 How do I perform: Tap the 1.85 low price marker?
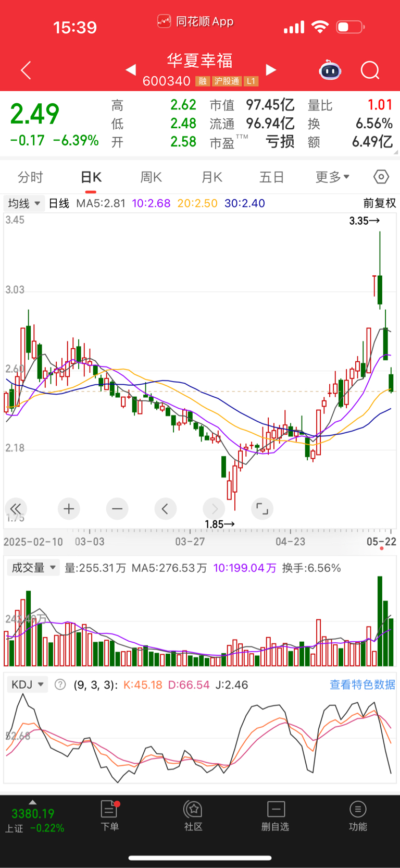pyautogui.click(x=220, y=524)
